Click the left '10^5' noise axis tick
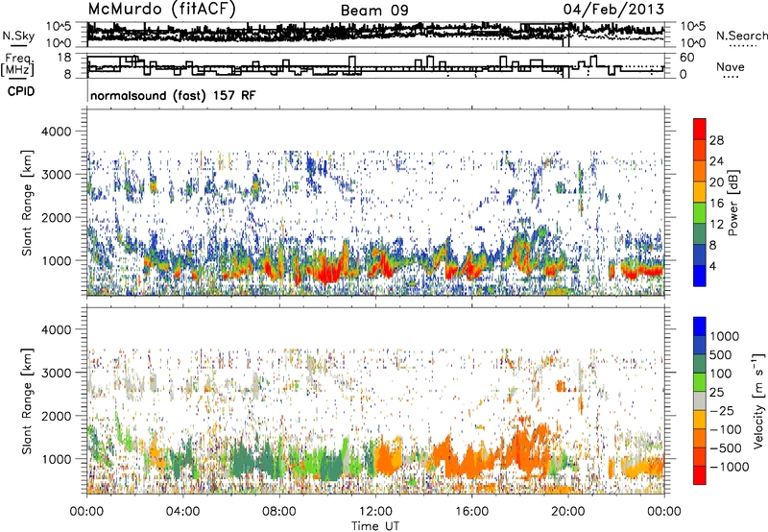 click(x=60, y=26)
